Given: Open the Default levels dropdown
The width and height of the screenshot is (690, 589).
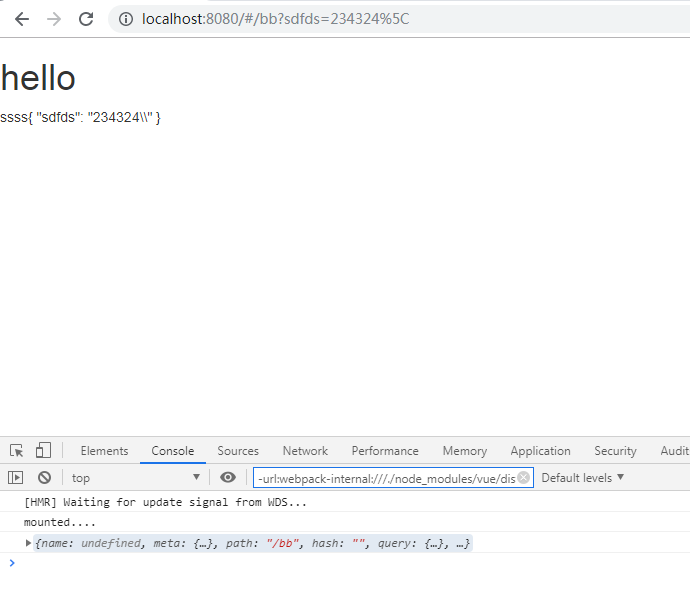Looking at the screenshot, I should click(582, 478).
